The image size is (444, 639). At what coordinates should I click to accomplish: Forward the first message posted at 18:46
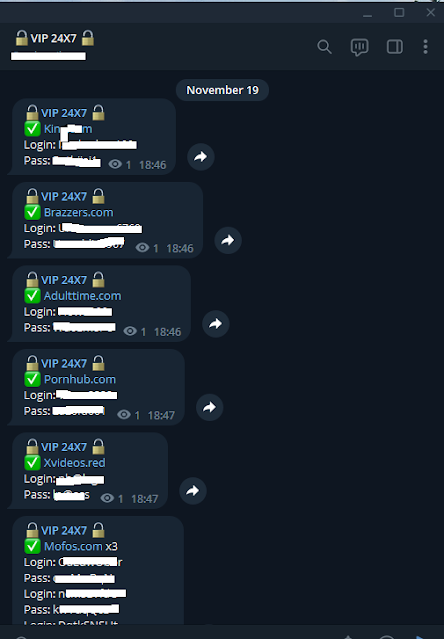[200, 156]
